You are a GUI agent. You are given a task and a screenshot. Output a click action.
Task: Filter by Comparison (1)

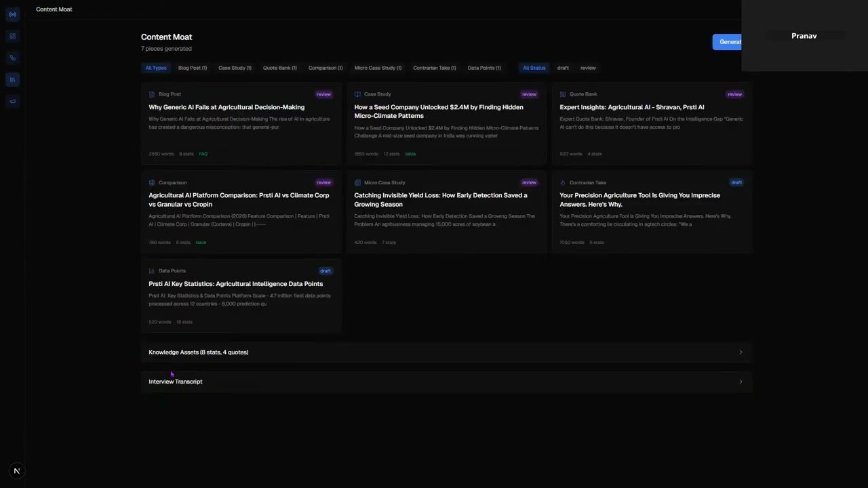point(325,68)
